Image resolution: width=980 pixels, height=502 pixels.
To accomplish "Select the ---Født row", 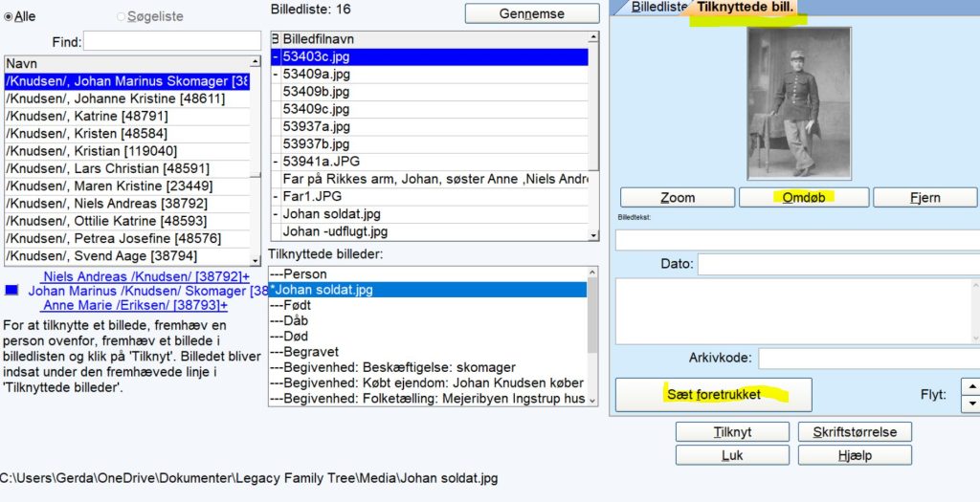I will 428,305.
